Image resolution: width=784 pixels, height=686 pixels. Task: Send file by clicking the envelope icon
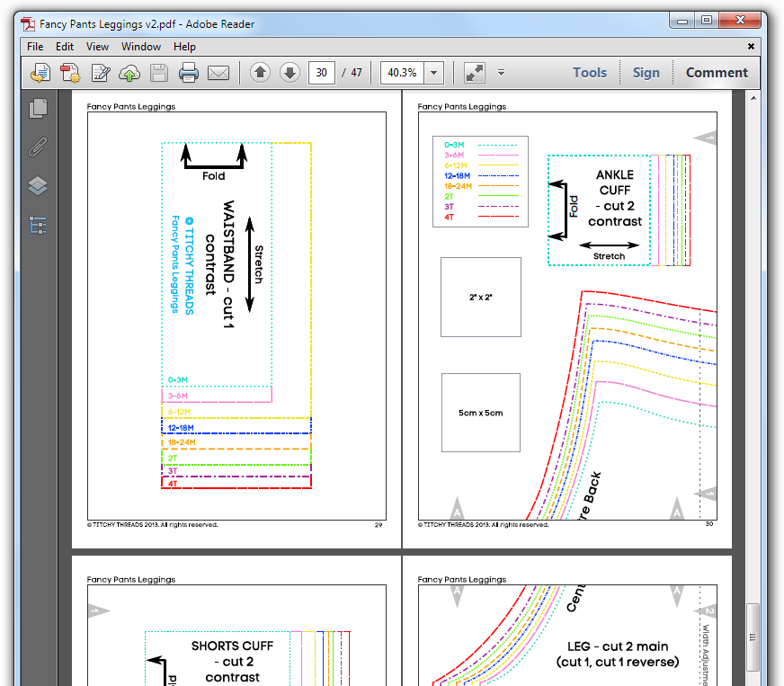(218, 73)
